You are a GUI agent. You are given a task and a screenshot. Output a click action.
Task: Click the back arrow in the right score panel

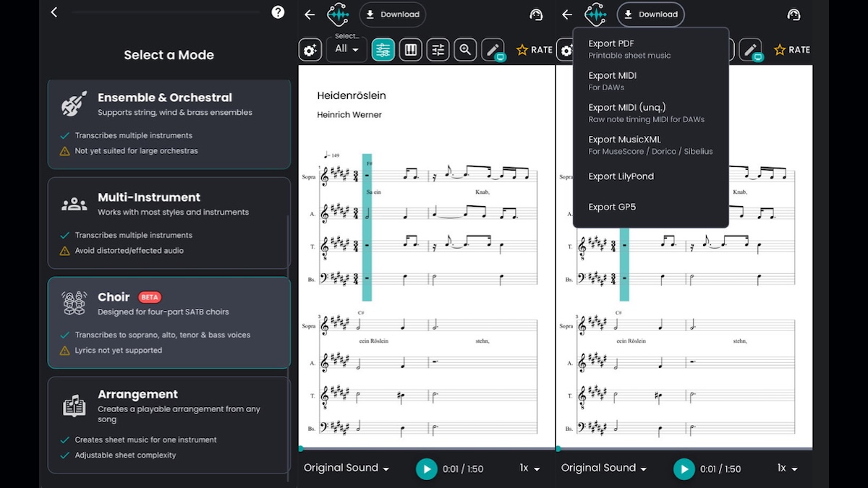click(567, 14)
